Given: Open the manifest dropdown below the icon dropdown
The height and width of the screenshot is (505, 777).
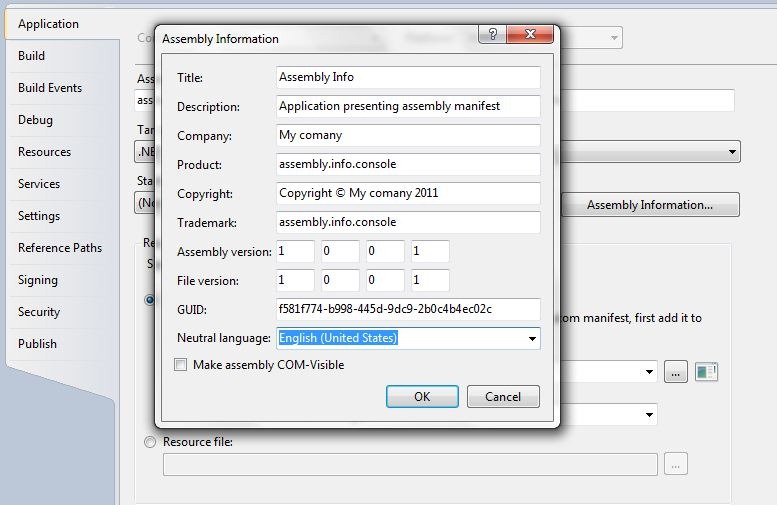Looking at the screenshot, I should (x=650, y=415).
